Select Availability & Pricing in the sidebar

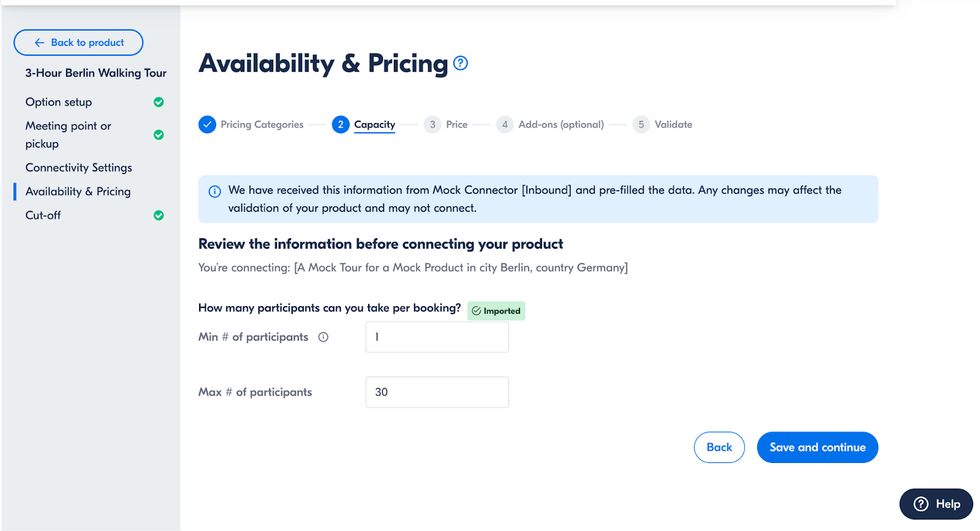[78, 192]
